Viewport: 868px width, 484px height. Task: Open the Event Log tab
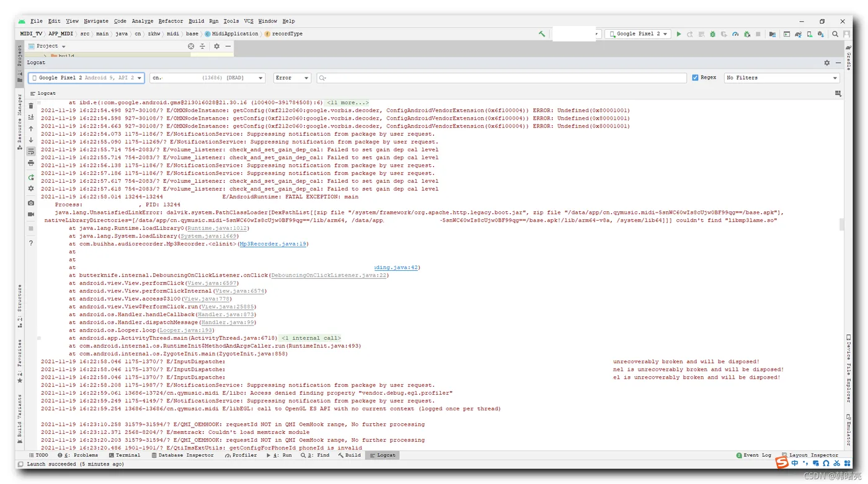[753, 455]
